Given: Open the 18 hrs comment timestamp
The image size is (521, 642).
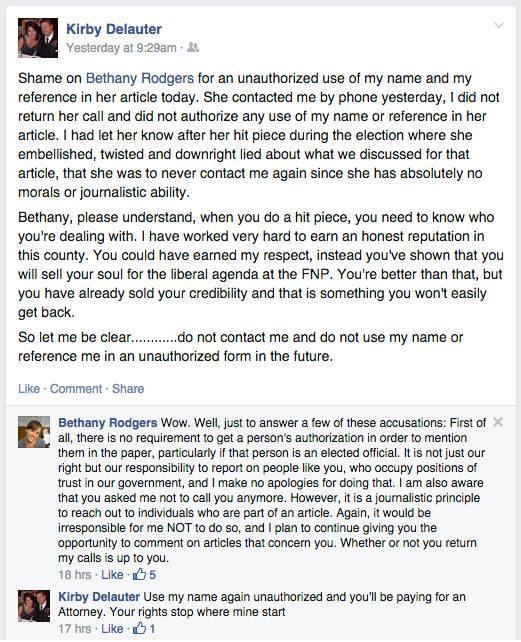Looking at the screenshot, I should 75,575.
